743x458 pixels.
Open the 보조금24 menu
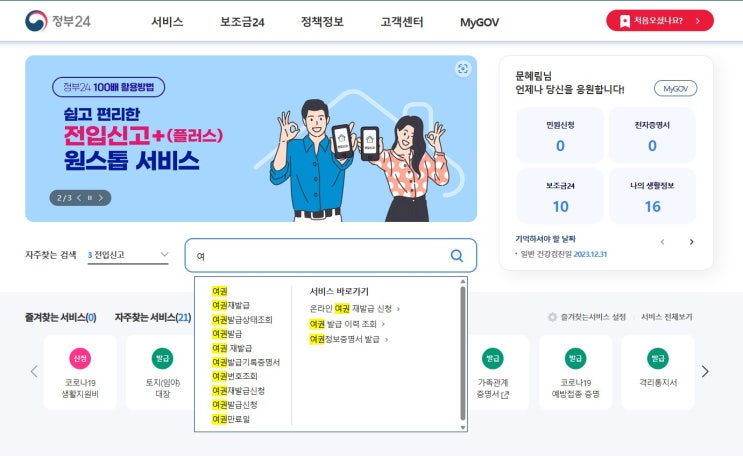[x=242, y=22]
